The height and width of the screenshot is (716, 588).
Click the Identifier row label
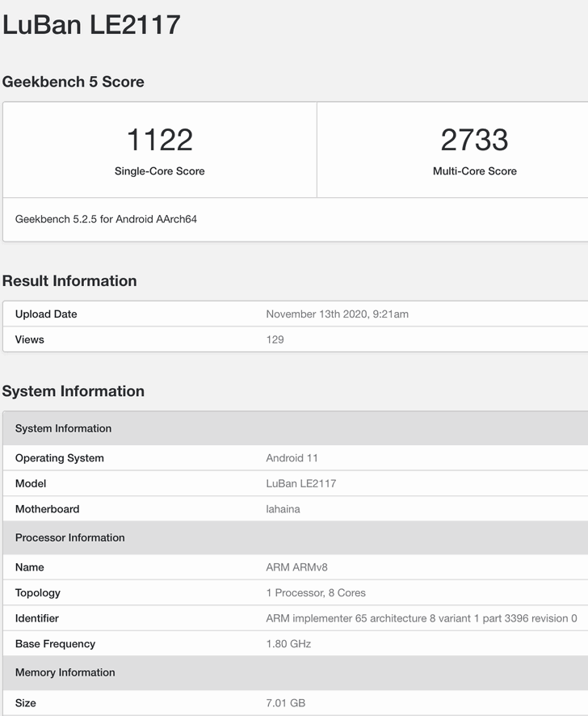pyautogui.click(x=37, y=618)
